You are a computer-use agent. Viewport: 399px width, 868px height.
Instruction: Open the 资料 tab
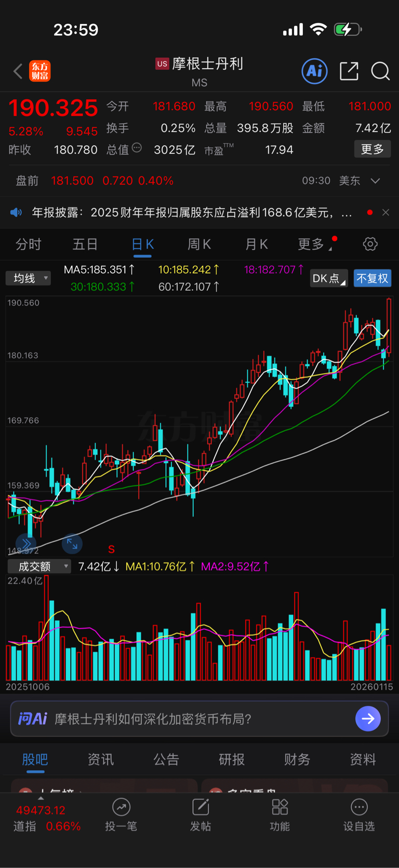(x=363, y=759)
